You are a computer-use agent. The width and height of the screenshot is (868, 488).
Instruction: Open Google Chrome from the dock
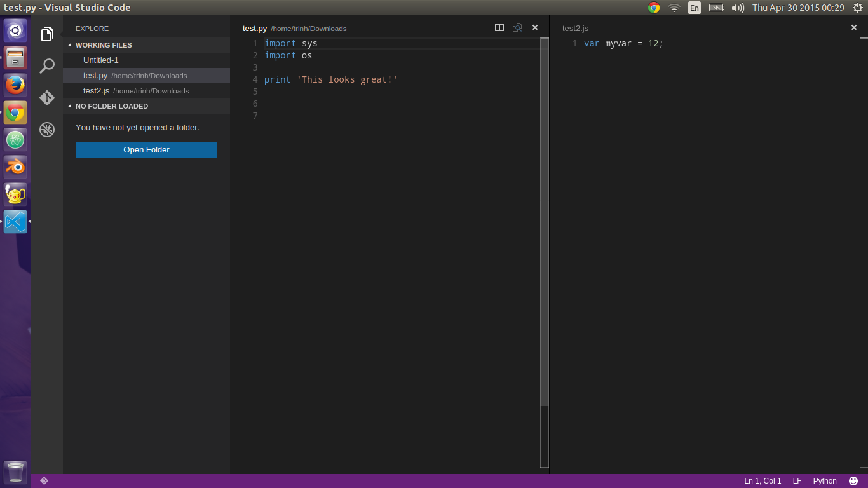point(15,112)
